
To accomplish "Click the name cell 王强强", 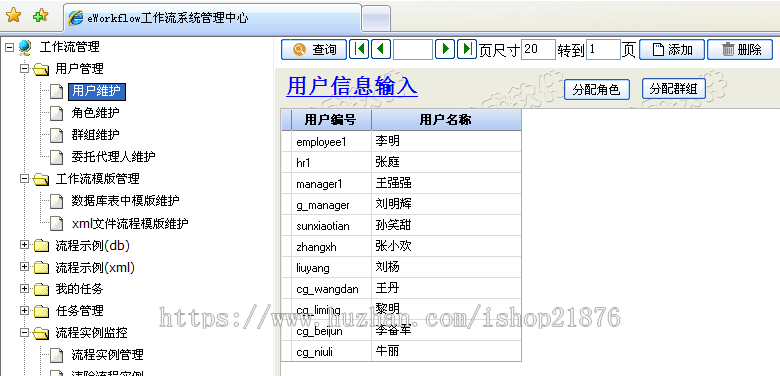I will pyautogui.click(x=446, y=184).
